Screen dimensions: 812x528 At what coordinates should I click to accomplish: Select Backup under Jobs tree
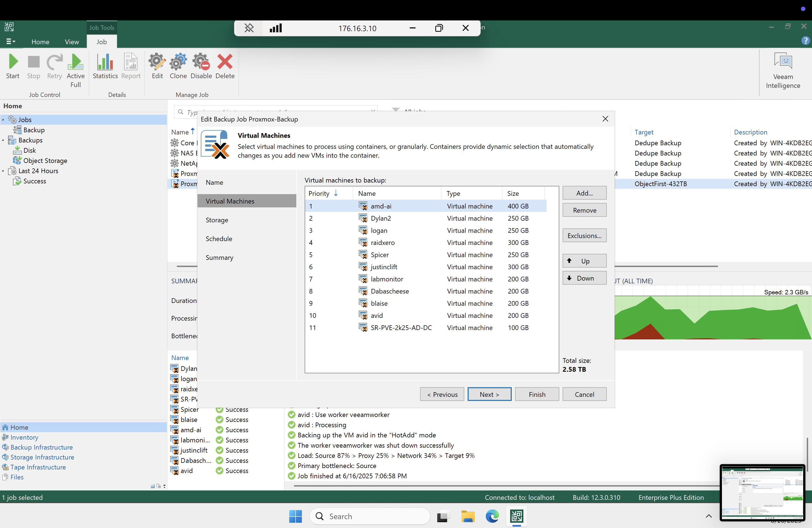point(29,130)
